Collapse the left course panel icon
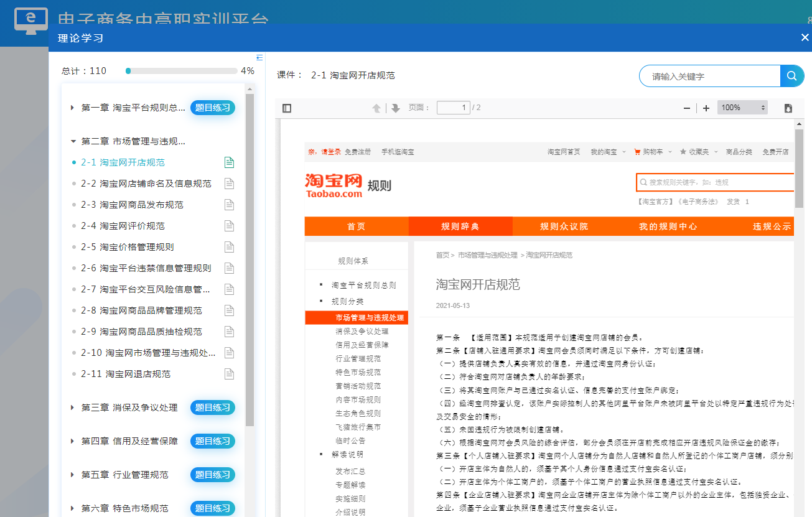The height and width of the screenshot is (517, 812). point(259,58)
